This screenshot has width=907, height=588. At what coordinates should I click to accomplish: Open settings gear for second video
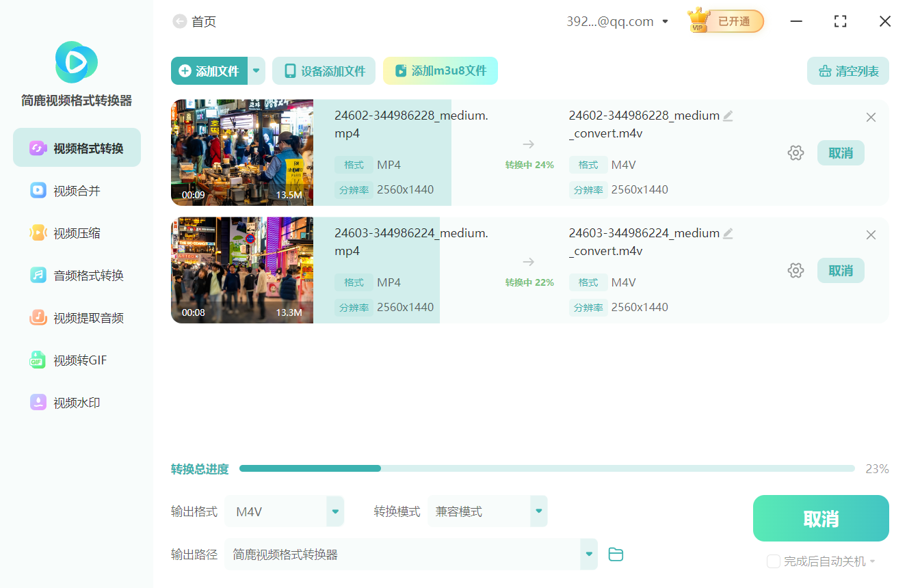tap(796, 271)
